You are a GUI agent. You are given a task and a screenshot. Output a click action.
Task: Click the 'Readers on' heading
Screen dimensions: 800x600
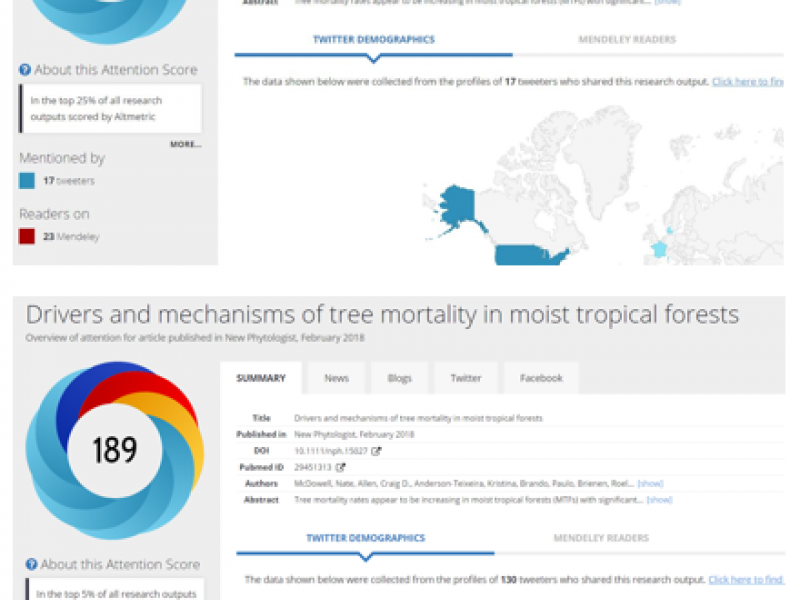54,214
